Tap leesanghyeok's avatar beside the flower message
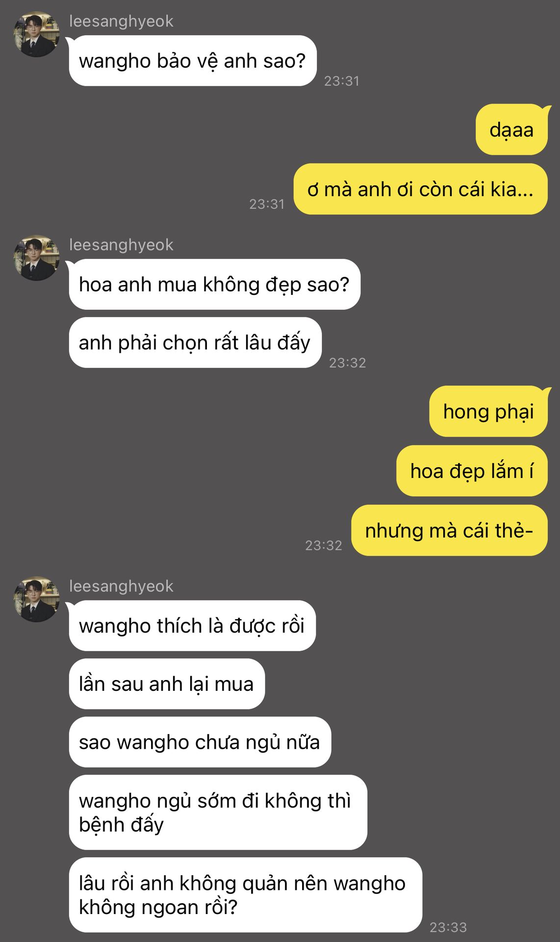Screen dimensions: 560x942 [x=36, y=258]
